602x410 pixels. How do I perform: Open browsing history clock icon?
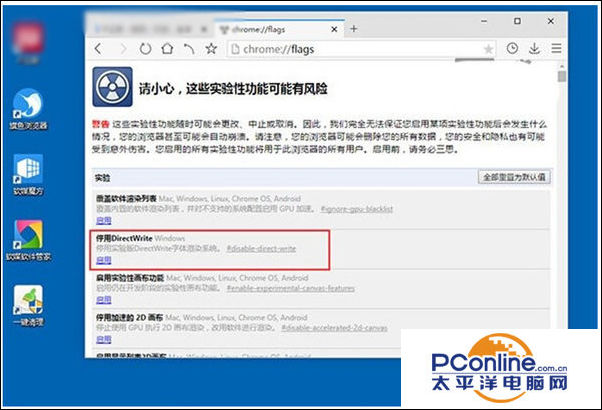(512, 48)
